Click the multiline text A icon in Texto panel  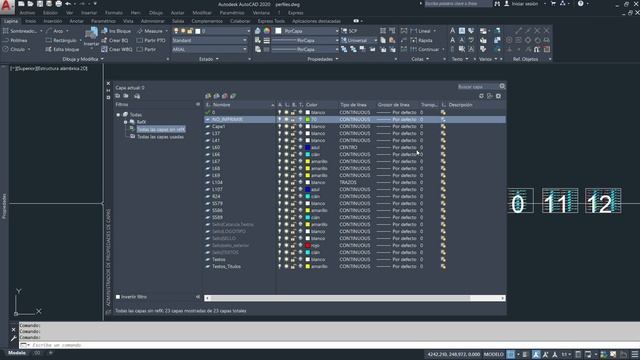pyautogui.click(x=452, y=31)
